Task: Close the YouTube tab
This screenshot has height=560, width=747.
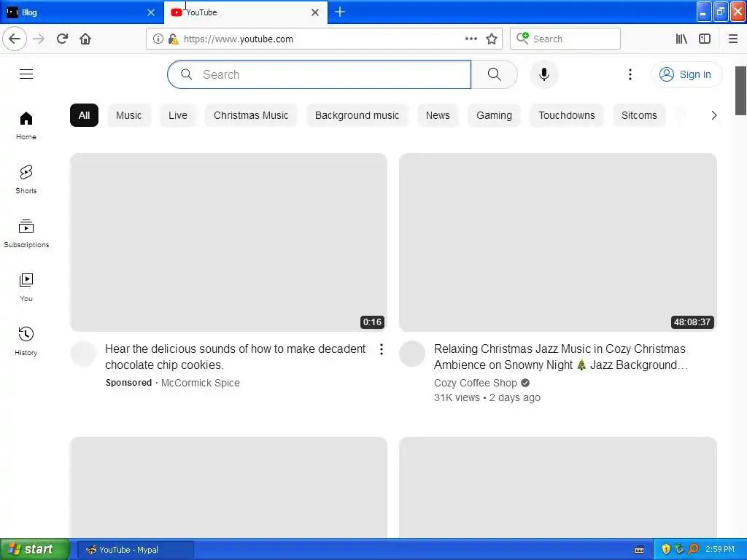Action: [x=315, y=12]
